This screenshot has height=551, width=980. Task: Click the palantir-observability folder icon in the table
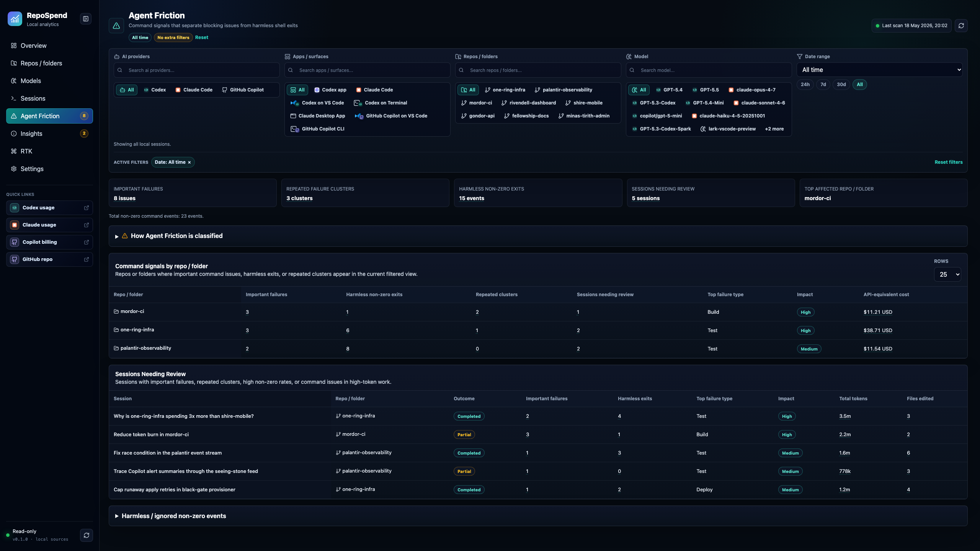(x=116, y=348)
